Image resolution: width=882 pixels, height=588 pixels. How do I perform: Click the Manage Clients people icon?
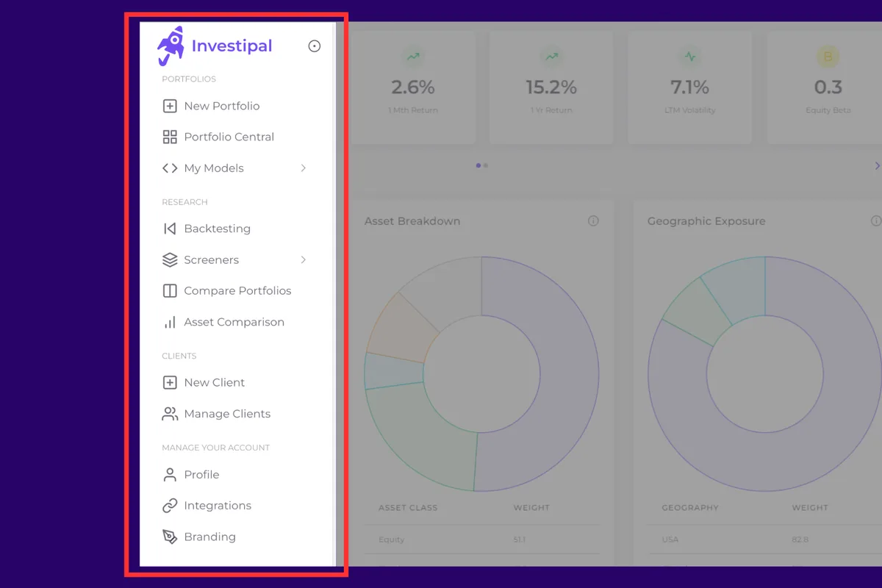click(x=170, y=414)
